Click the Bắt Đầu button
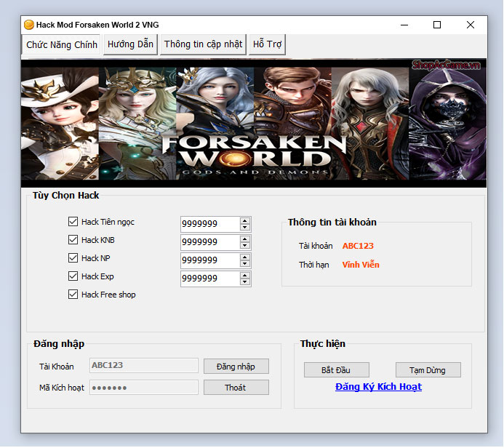 [336, 370]
